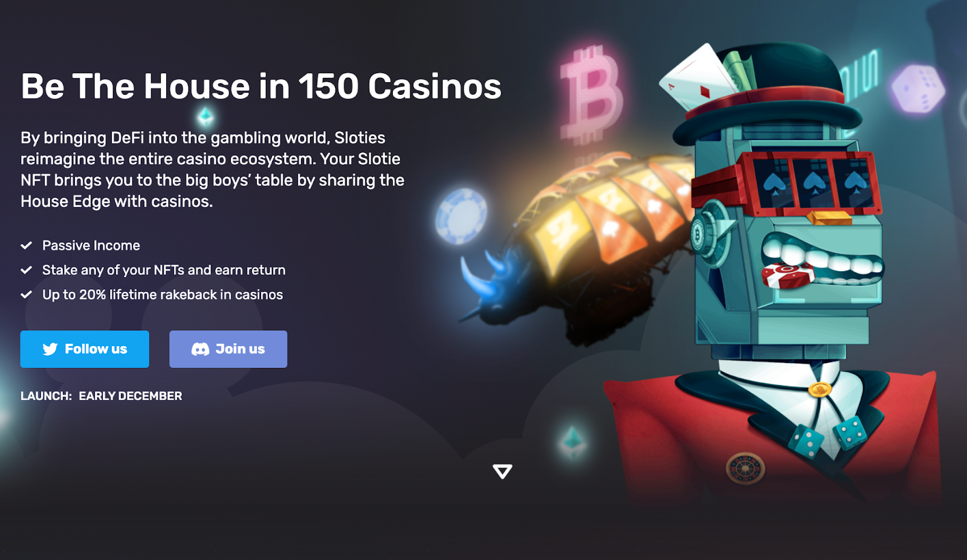This screenshot has height=560, width=967.
Task: Click the Discord logo icon
Action: 200,349
